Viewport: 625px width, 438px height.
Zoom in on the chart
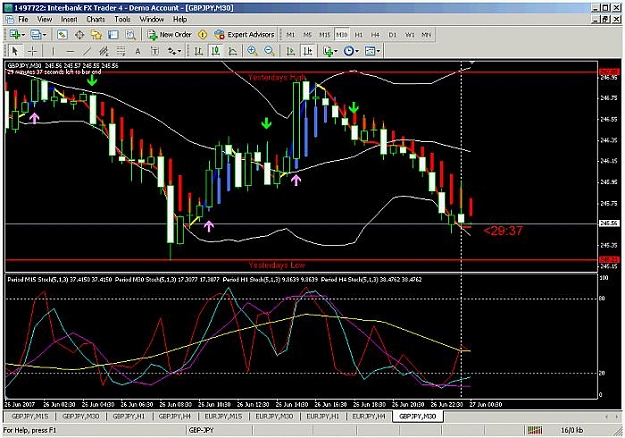click(x=252, y=51)
